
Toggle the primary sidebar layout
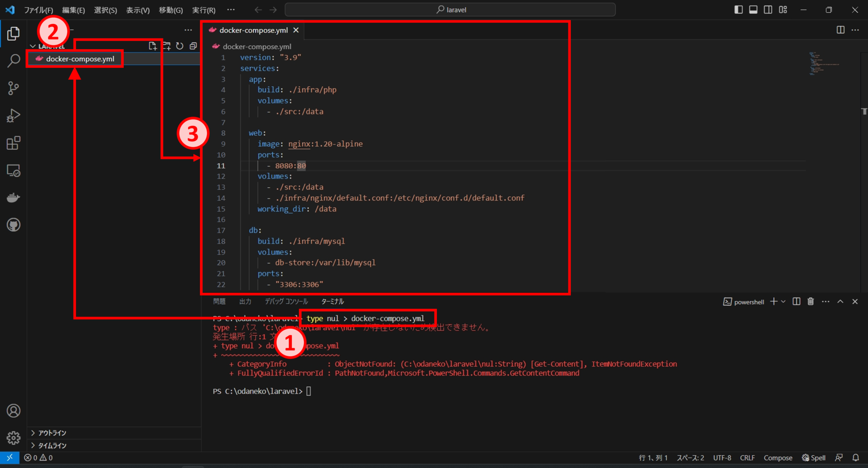[738, 9]
